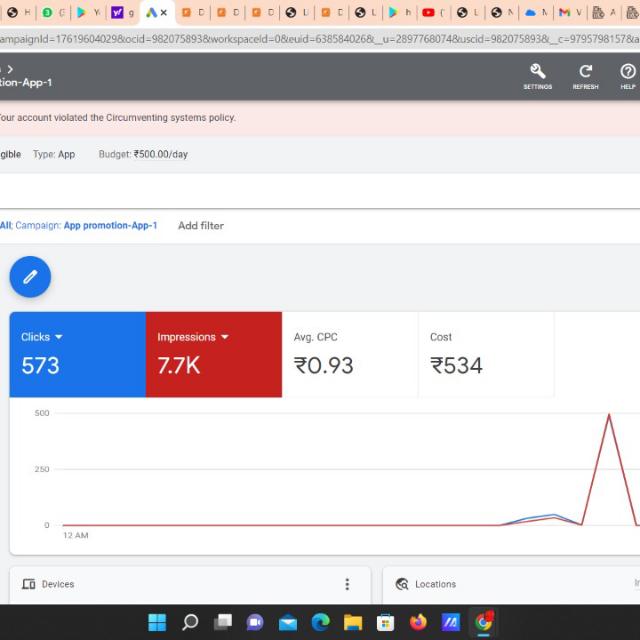Viewport: 640px width, 640px height.
Task: Open the Mail app from taskbar
Action: coord(288,623)
